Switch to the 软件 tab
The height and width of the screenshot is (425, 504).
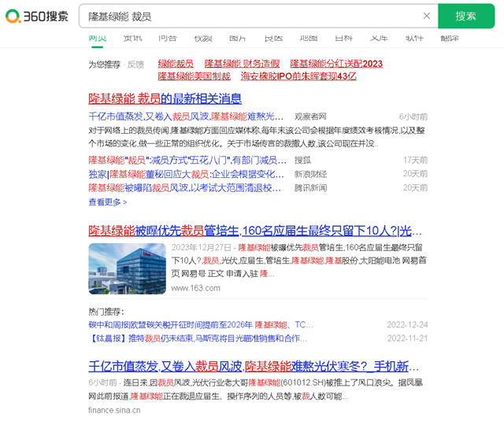414,39
